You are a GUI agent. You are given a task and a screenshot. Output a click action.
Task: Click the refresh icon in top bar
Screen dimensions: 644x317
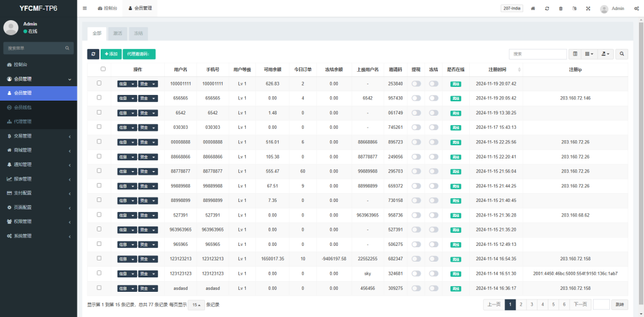point(547,9)
